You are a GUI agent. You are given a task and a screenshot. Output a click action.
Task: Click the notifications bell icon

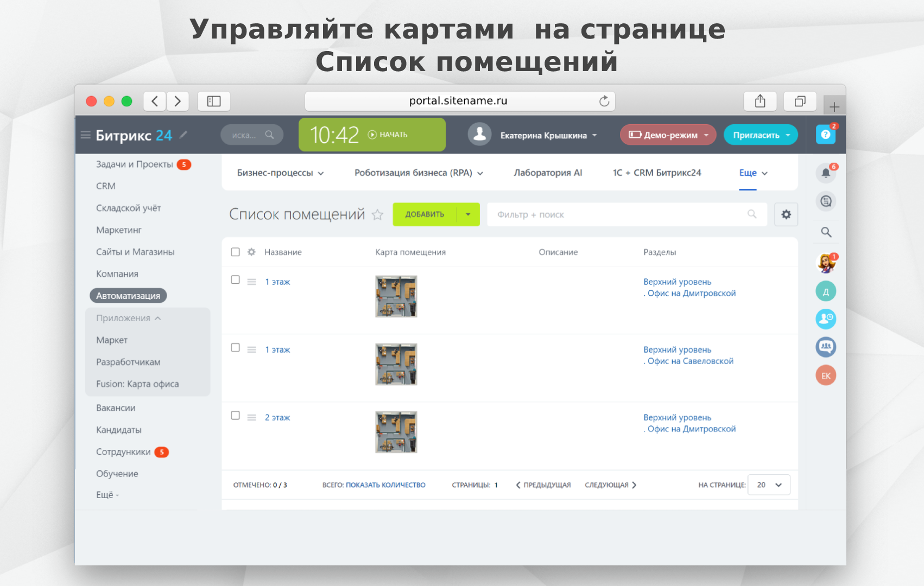[825, 173]
